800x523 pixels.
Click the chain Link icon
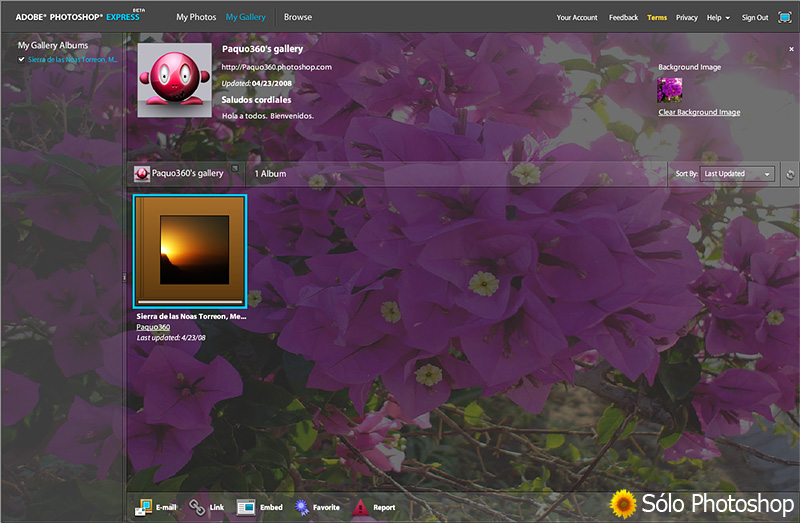(198, 507)
